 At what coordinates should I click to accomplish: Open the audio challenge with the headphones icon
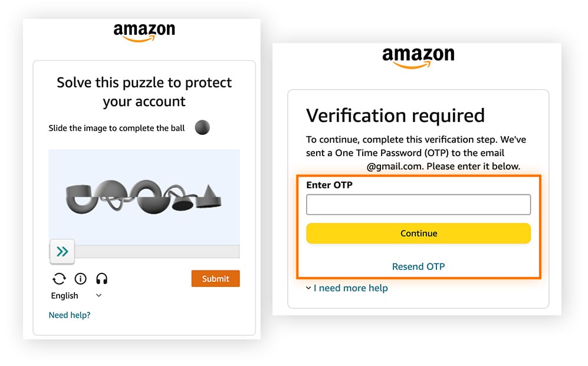coord(101,278)
